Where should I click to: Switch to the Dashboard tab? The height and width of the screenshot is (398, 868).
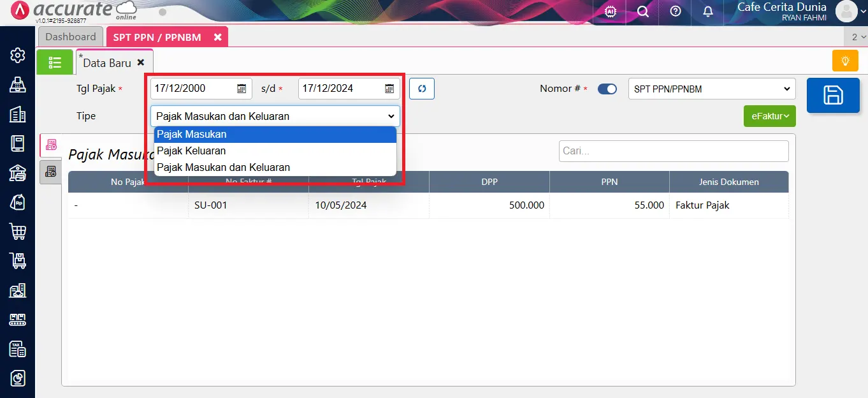point(70,36)
